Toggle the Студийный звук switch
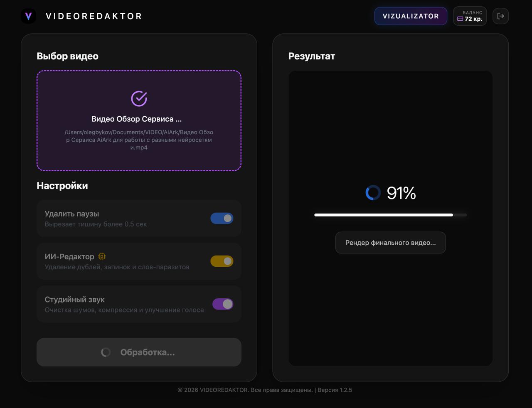This screenshot has height=408, width=532. tap(223, 304)
